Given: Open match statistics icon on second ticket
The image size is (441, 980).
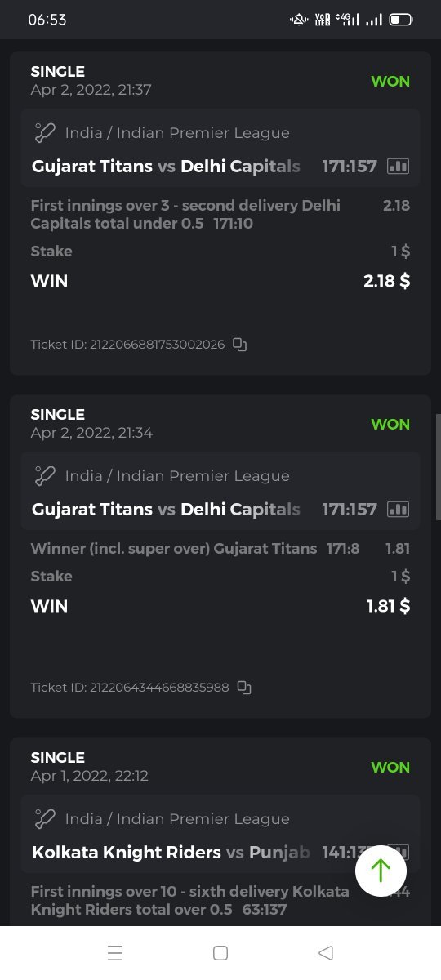Looking at the screenshot, I should pos(398,510).
